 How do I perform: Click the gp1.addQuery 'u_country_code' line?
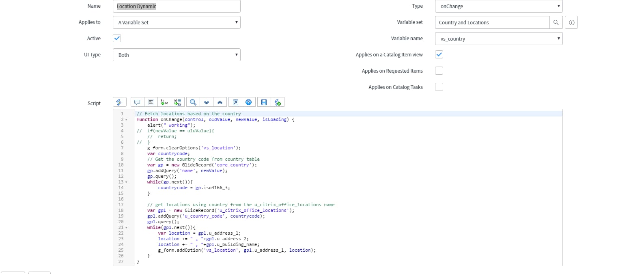click(206, 216)
